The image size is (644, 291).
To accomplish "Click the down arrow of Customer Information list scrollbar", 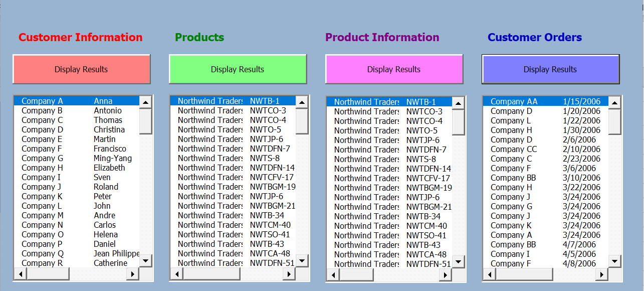I will click(x=146, y=260).
